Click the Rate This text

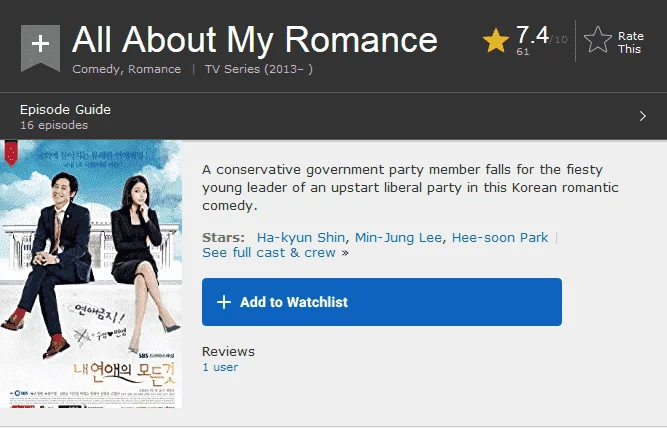point(630,43)
